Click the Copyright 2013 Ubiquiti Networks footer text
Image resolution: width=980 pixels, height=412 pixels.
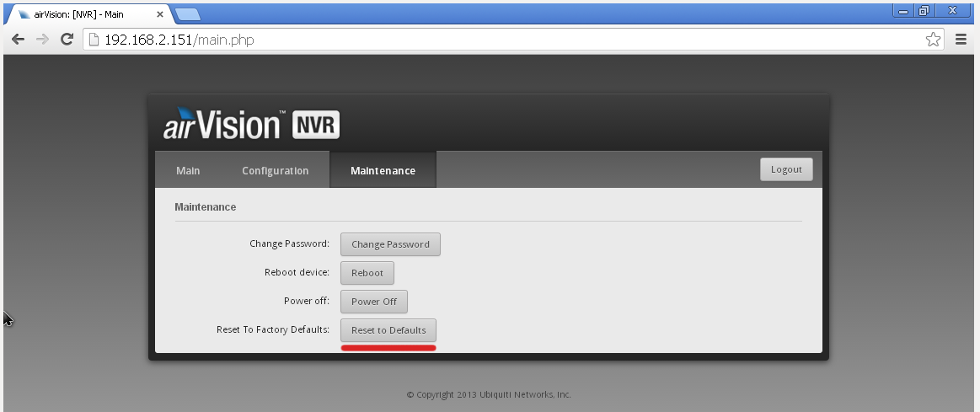pos(489,394)
